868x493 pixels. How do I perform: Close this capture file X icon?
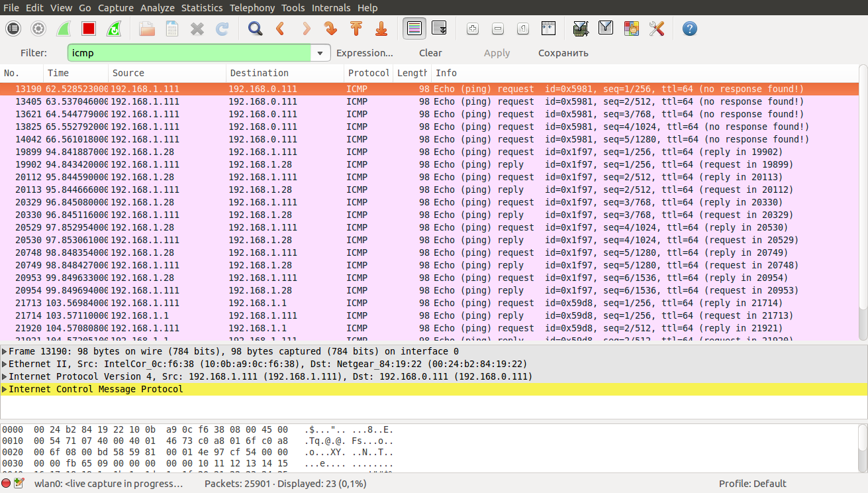tap(197, 28)
